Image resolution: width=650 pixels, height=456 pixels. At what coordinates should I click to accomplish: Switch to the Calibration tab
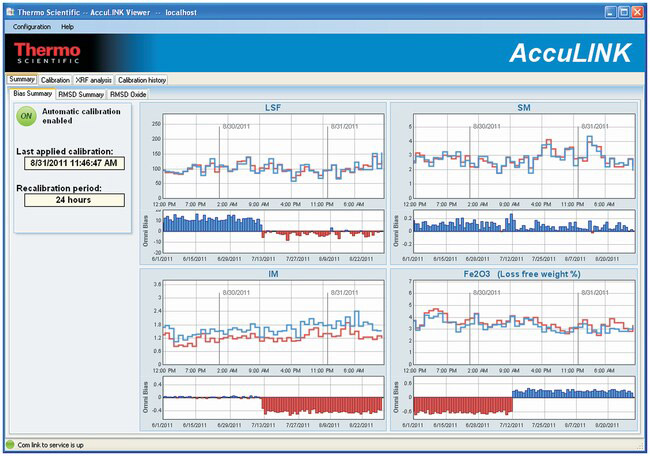click(x=55, y=80)
